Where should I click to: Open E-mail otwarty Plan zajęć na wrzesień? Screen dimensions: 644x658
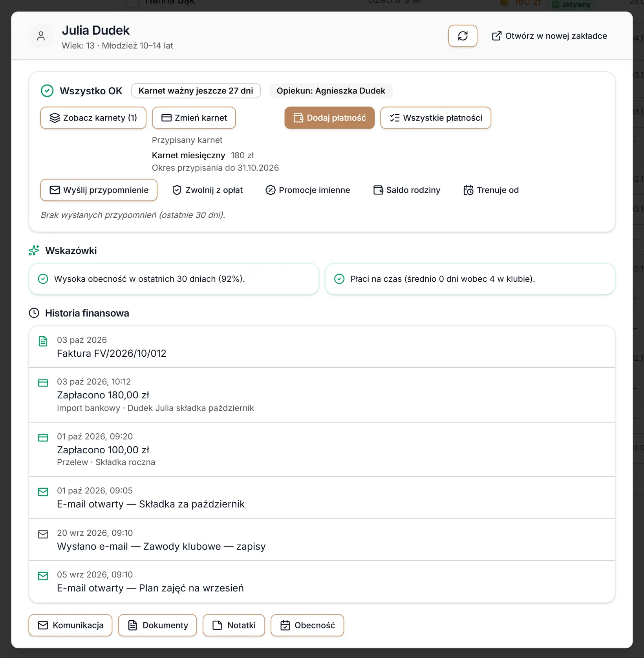click(x=322, y=582)
